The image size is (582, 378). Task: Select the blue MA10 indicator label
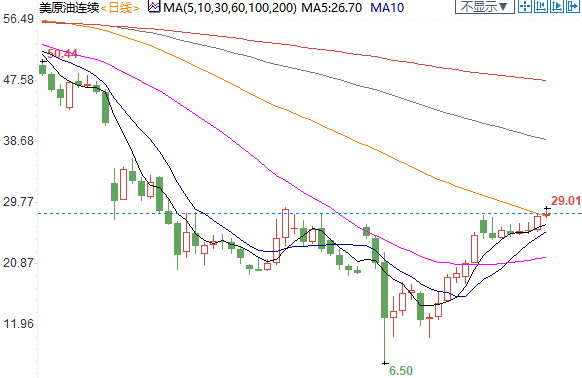click(x=387, y=8)
